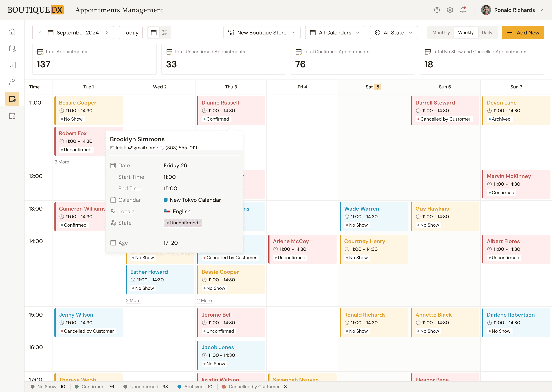552x392 pixels.
Task: Expand the All Calendars dropdown
Action: pos(335,32)
